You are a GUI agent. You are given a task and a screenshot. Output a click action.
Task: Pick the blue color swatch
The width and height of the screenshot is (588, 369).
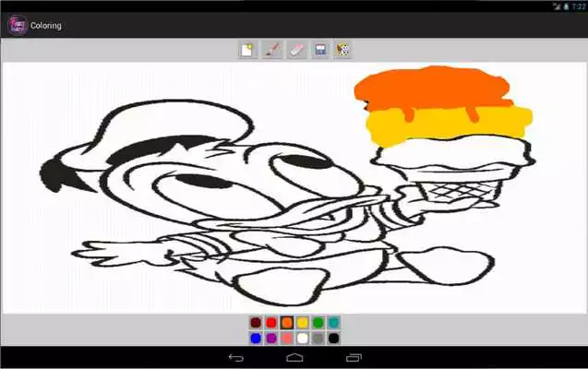(256, 338)
